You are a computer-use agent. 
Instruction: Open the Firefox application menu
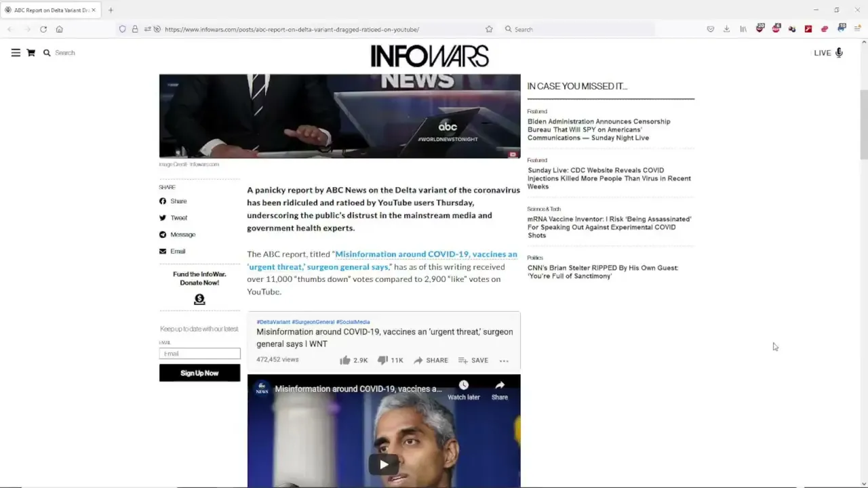(857, 29)
